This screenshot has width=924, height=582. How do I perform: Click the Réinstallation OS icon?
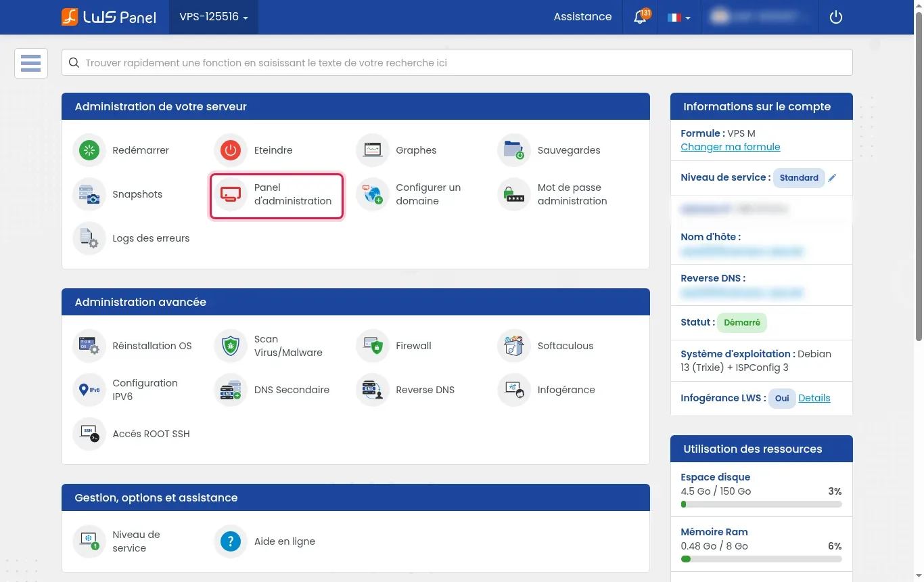click(x=89, y=346)
